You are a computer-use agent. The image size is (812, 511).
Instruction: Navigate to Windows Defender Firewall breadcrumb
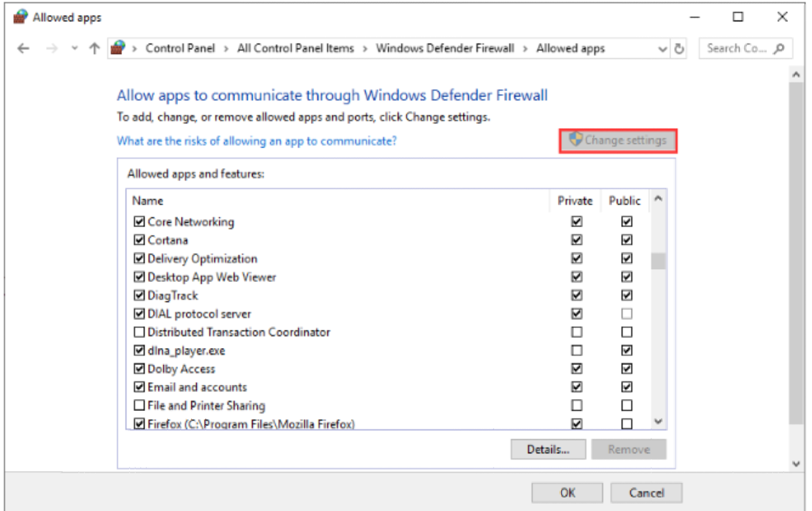click(x=445, y=48)
